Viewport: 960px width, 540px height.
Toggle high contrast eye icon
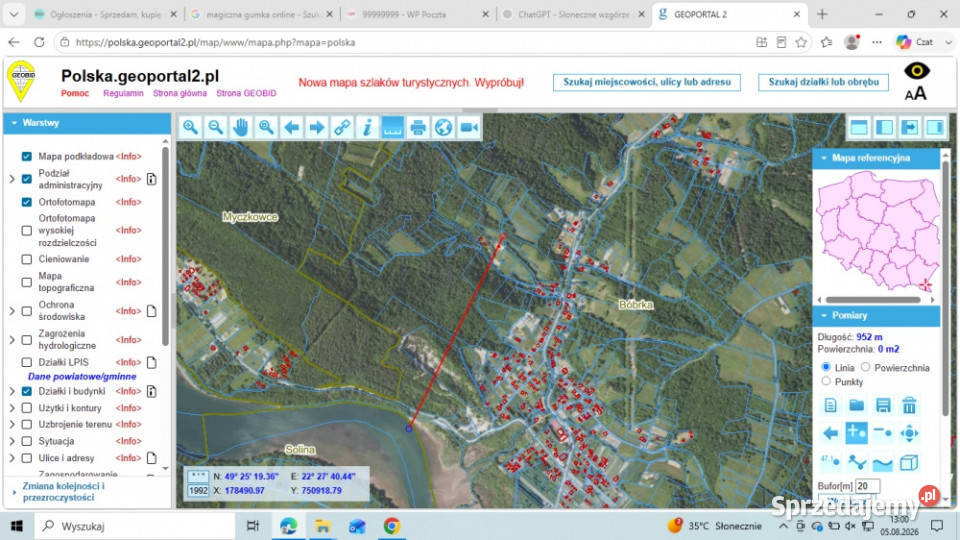[917, 71]
